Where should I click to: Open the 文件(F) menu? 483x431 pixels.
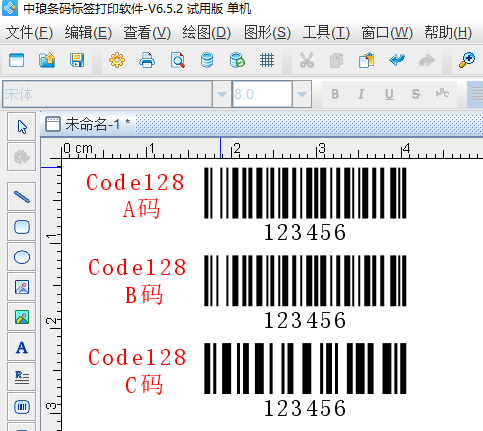[x=29, y=33]
